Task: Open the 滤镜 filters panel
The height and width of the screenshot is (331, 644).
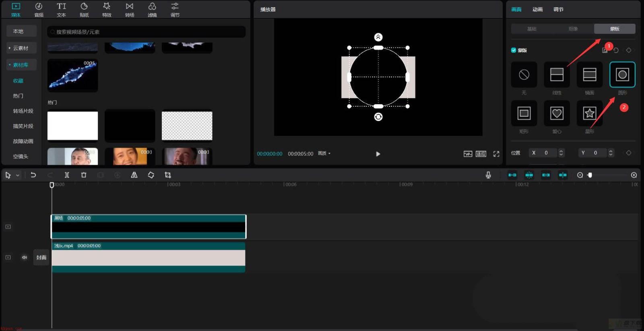Action: [152, 10]
